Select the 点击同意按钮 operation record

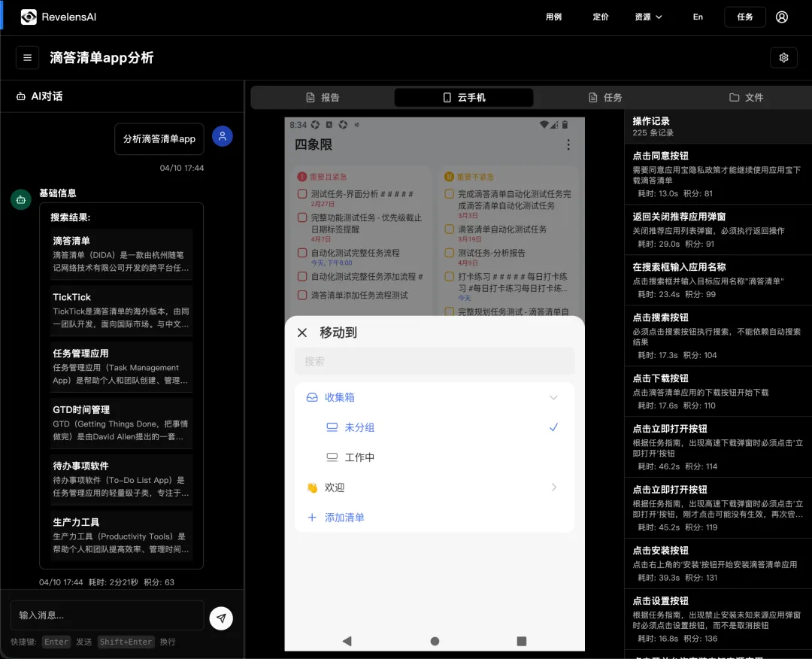coord(718,174)
